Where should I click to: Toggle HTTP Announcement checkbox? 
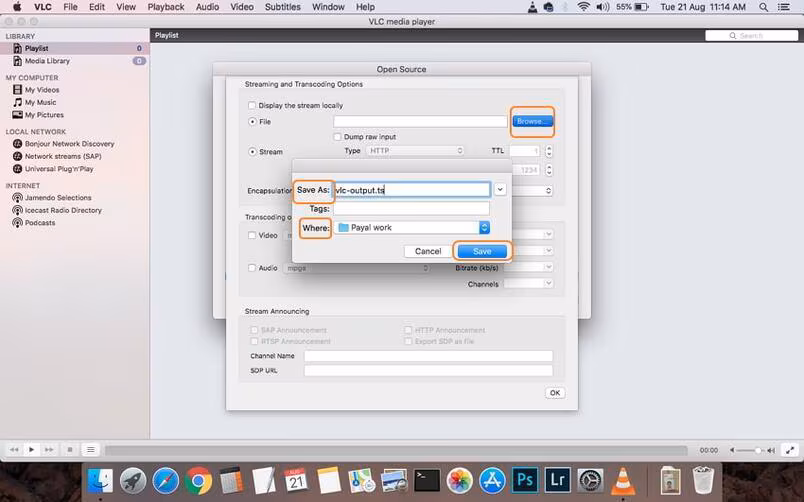tap(408, 330)
